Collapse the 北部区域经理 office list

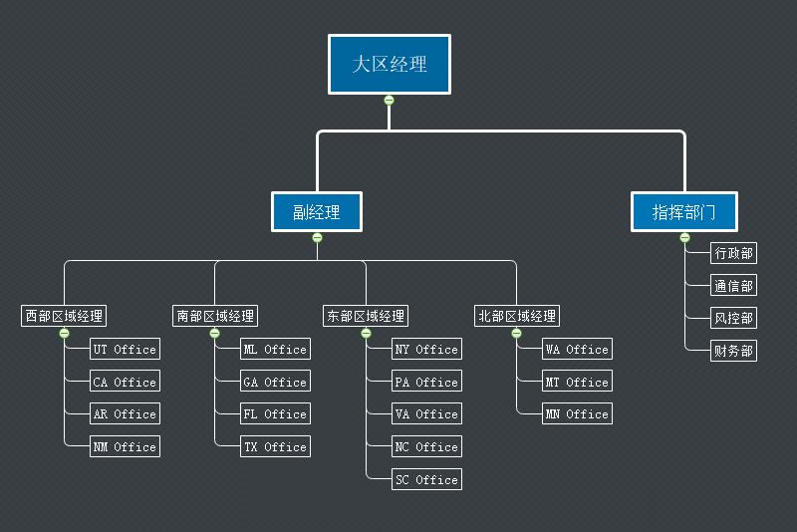pyautogui.click(x=516, y=333)
